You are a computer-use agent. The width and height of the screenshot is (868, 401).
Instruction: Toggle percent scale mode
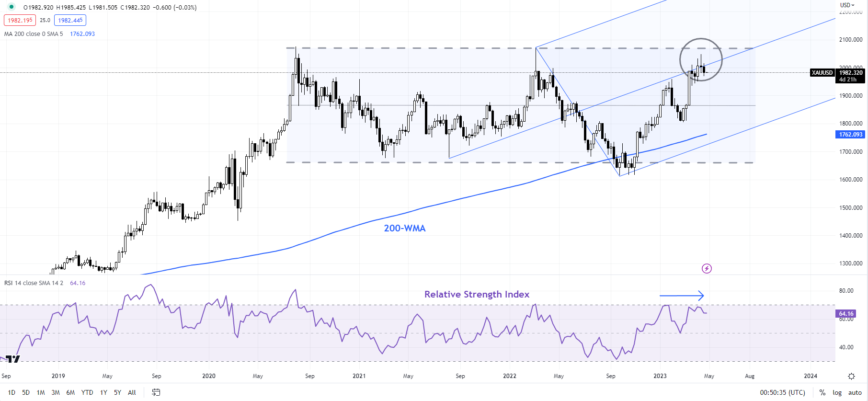pyautogui.click(x=822, y=392)
